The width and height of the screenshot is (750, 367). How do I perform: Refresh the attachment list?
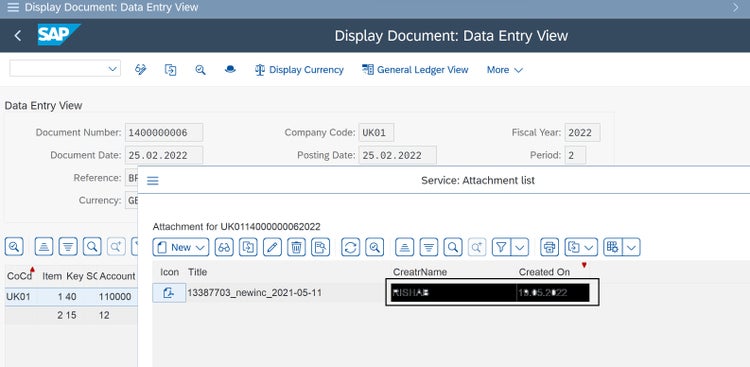tap(350, 247)
